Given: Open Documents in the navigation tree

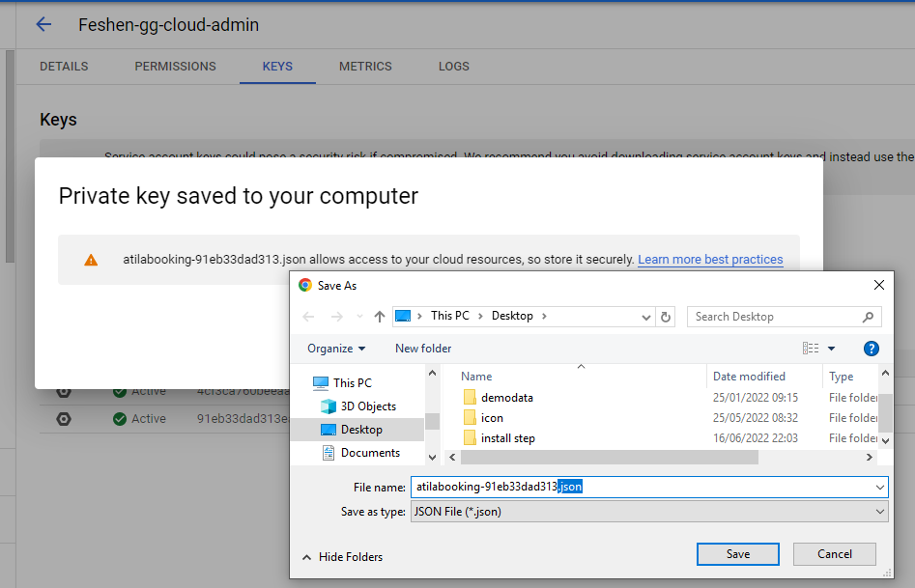Looking at the screenshot, I should [x=370, y=453].
